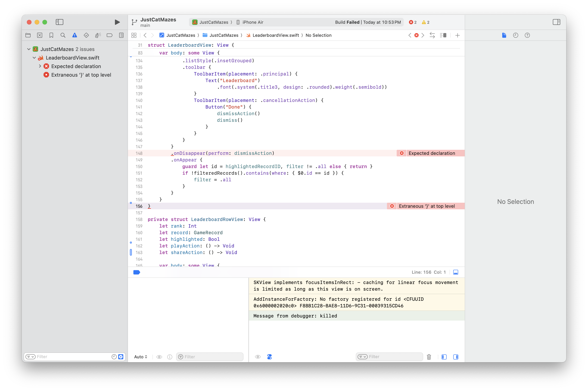The height and width of the screenshot is (391, 588).
Task: Click the Extraneous '}' at top level issue
Action: pos(81,75)
